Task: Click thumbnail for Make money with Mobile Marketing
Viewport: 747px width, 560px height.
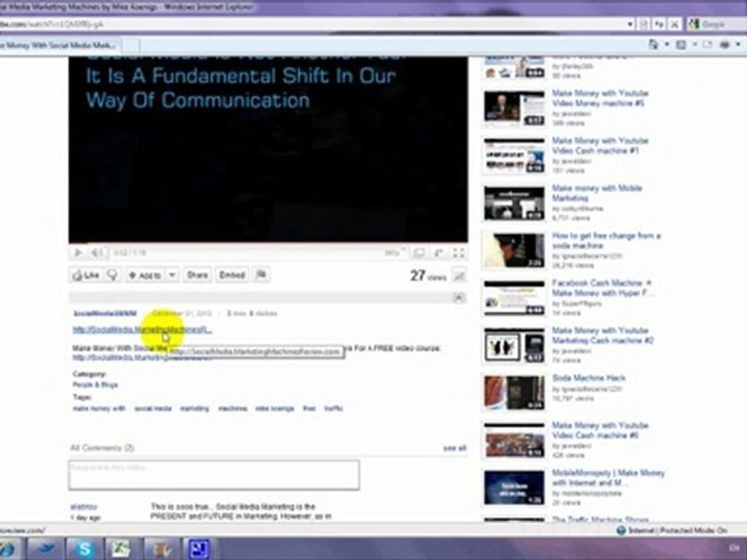Action: [x=514, y=203]
